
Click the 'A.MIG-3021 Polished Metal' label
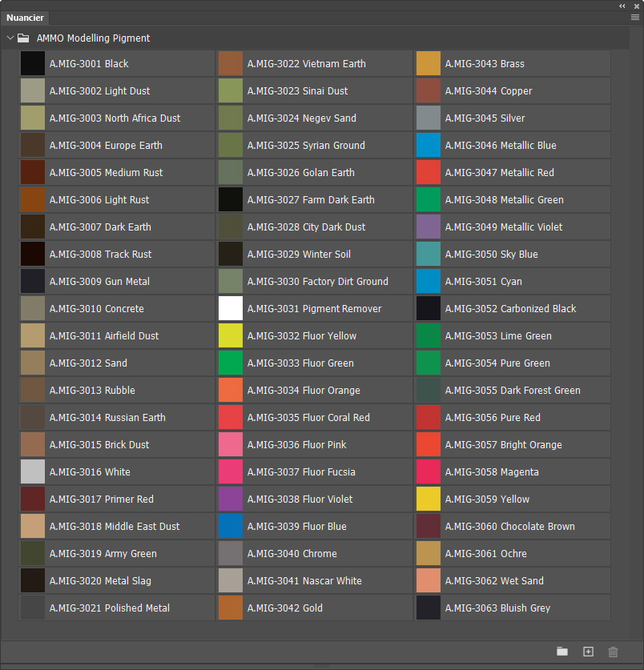[x=110, y=608]
